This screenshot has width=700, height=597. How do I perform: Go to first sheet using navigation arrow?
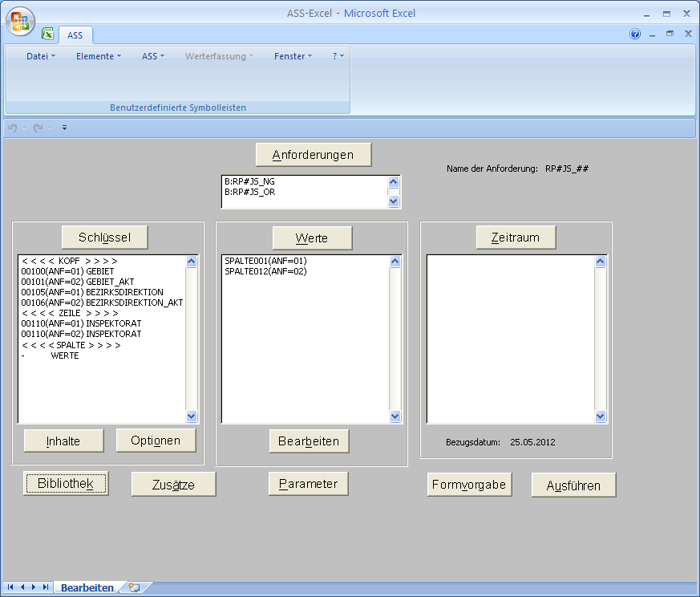point(10,588)
